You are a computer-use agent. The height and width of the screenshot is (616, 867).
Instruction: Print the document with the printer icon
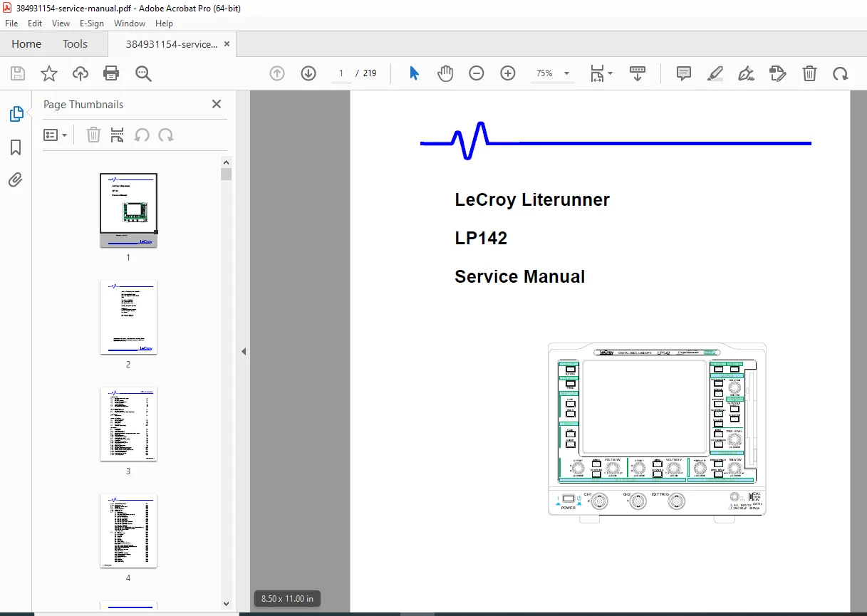pos(111,73)
